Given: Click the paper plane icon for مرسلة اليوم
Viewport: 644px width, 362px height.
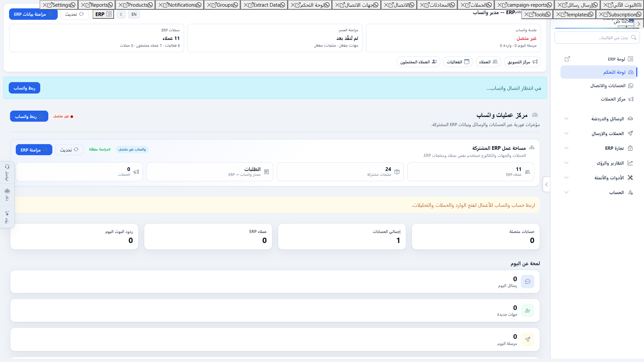Looking at the screenshot, I should click(528, 339).
